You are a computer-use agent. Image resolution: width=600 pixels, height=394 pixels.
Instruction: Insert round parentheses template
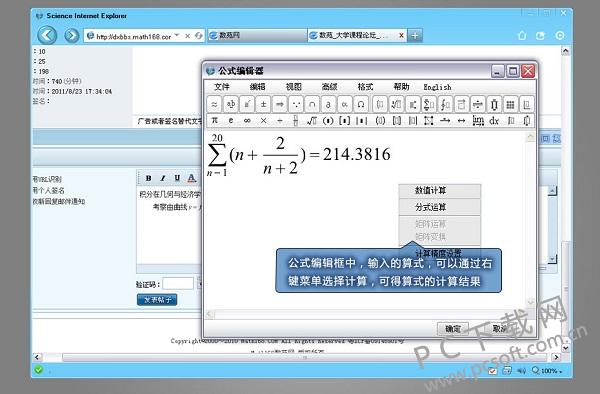328,120
